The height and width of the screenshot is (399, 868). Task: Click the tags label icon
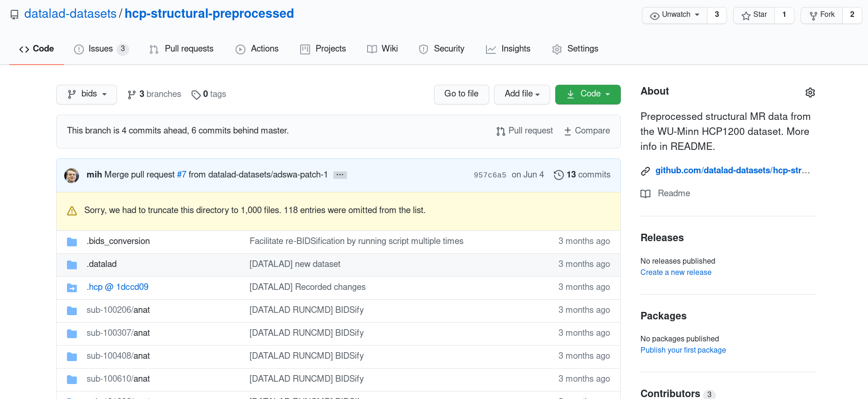click(196, 95)
